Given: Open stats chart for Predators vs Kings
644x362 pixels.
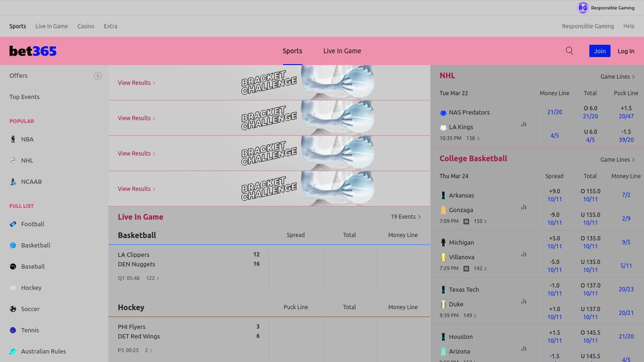Looking at the screenshot, I should [524, 124].
